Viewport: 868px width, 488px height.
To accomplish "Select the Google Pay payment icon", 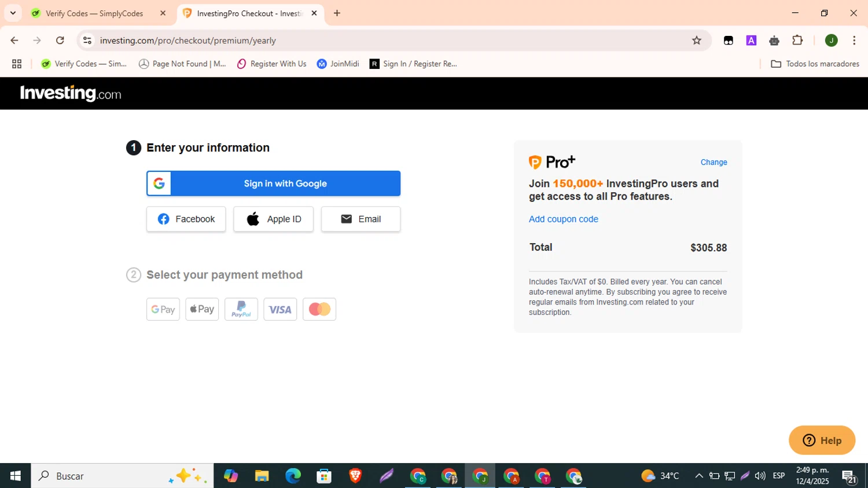I will pos(163,309).
